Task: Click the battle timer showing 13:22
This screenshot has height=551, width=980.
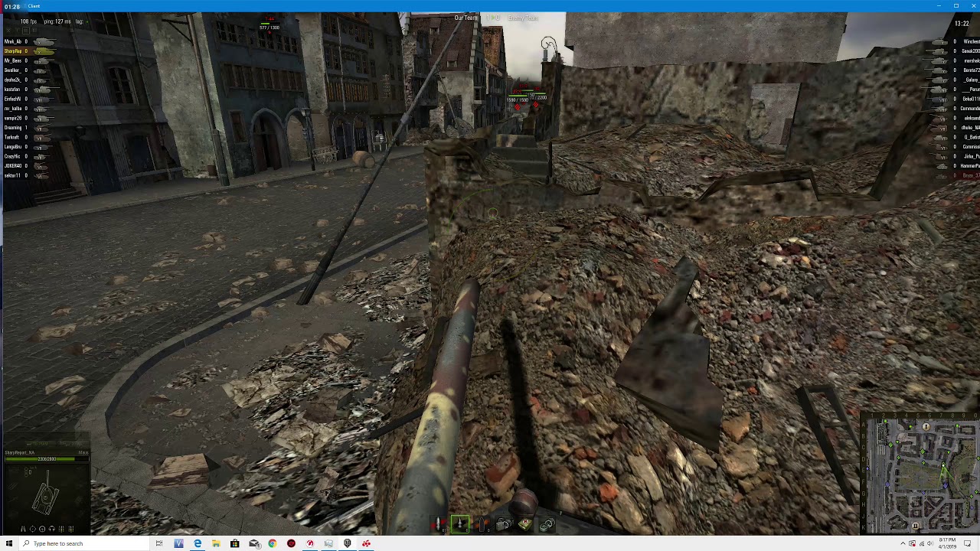Action: pos(962,24)
